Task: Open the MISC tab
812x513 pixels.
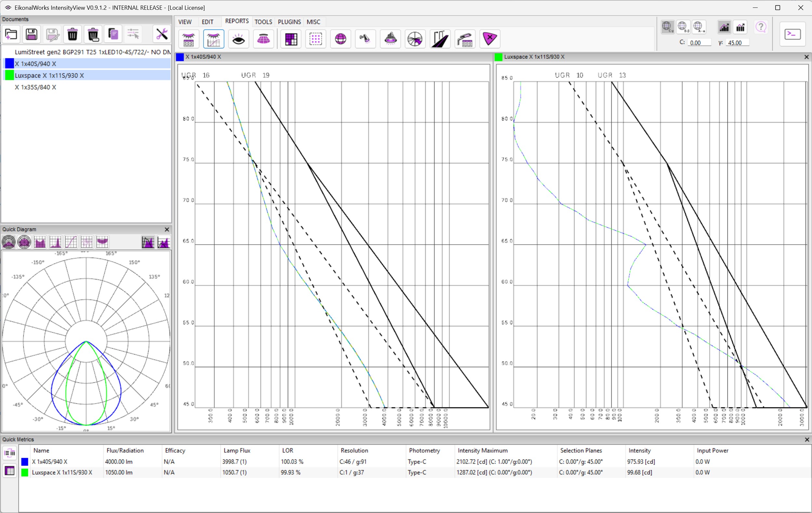Action: (313, 22)
